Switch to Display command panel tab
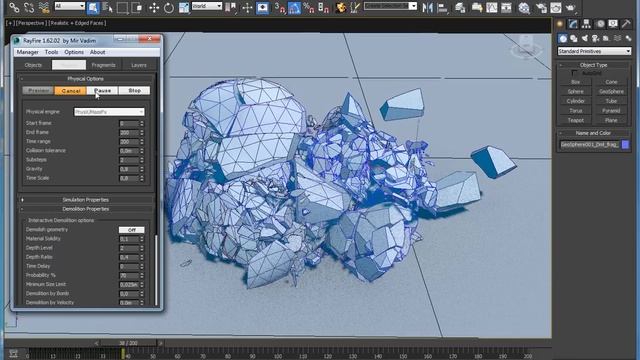640x360 pixels. (613, 24)
